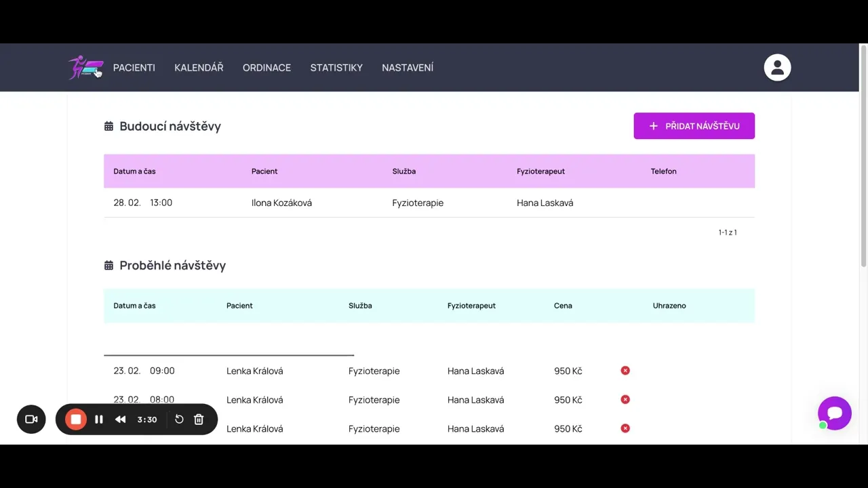Open the chat support bubble
868x488 pixels.
point(834,413)
